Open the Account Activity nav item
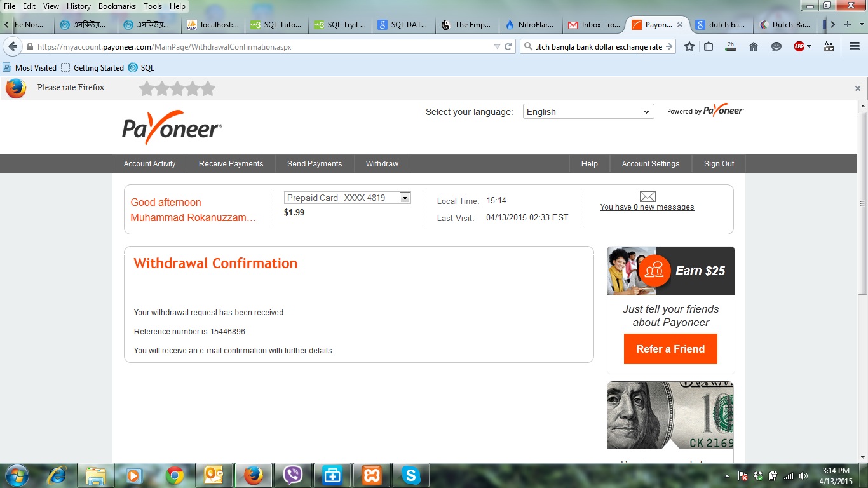Viewport: 868px width, 488px height. 149,164
